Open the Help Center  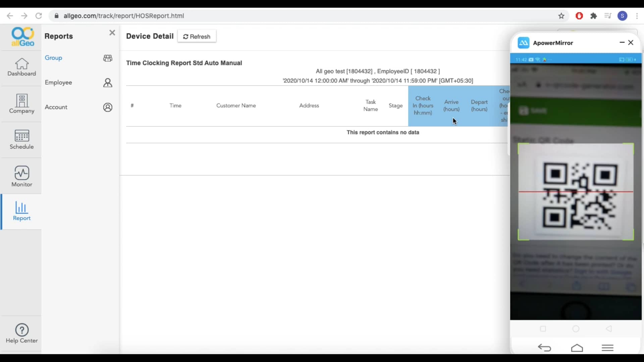(x=22, y=334)
